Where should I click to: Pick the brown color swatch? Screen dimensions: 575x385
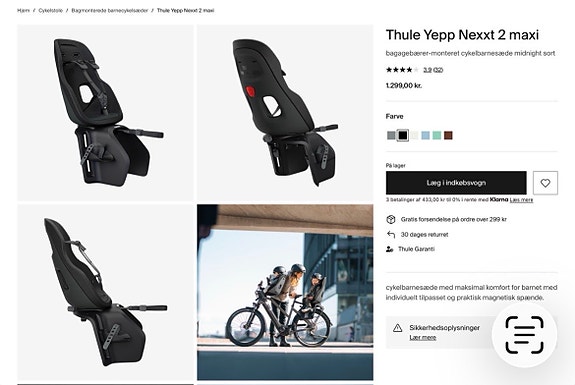[x=448, y=135]
